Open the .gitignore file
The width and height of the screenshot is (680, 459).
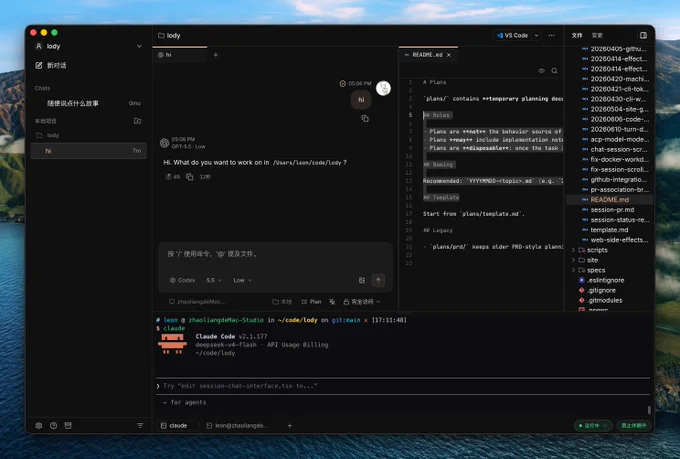597,290
